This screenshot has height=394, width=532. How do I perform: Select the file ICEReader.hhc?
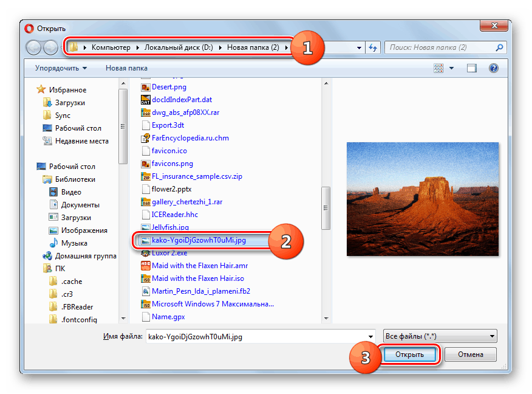click(x=174, y=215)
